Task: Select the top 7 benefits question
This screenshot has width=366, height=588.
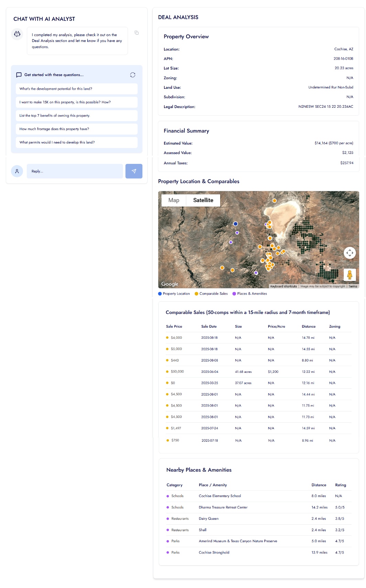Action: [77, 116]
